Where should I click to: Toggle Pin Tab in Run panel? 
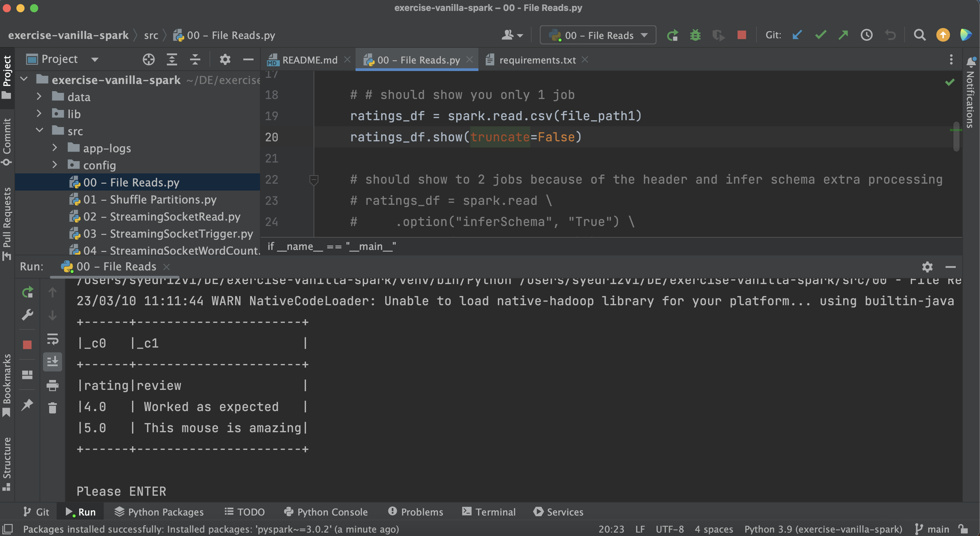pyautogui.click(x=27, y=405)
